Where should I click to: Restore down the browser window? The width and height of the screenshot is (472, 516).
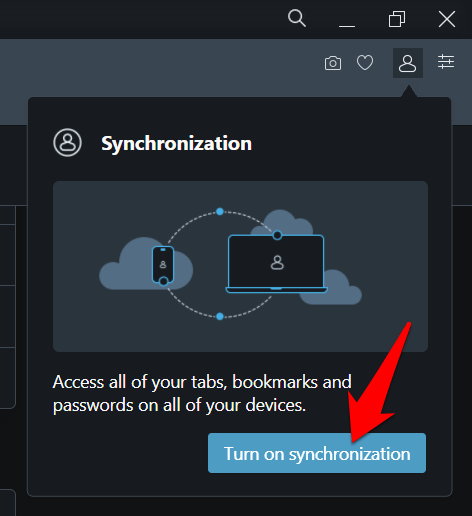397,19
